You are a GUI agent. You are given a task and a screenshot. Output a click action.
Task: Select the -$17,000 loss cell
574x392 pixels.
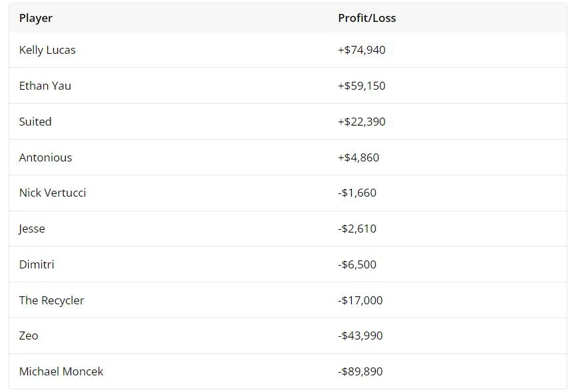(x=360, y=300)
